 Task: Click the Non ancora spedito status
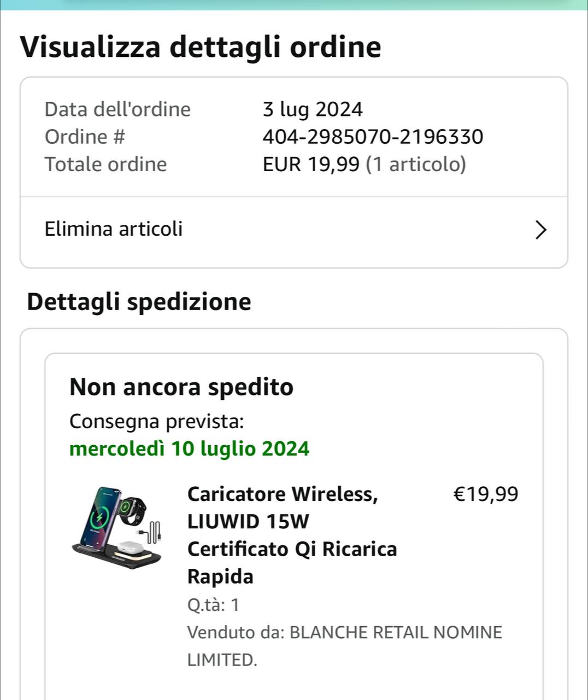pos(181,387)
